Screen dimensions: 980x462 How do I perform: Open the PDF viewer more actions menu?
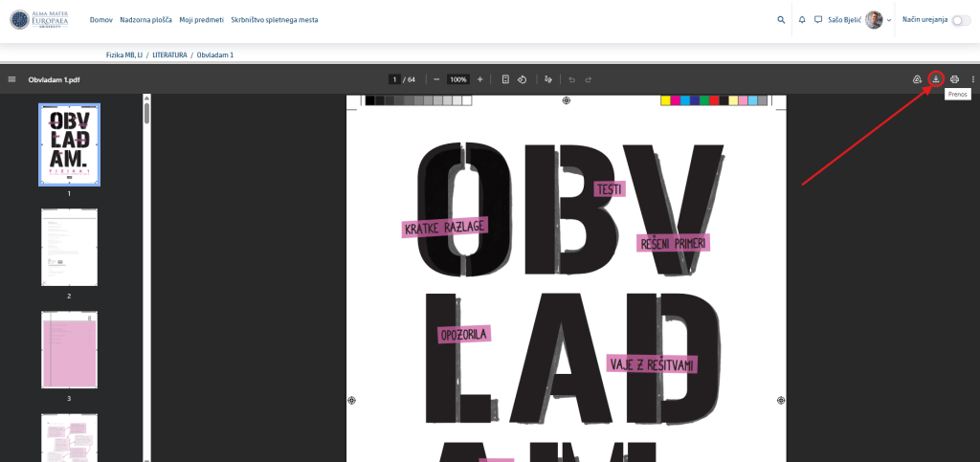point(972,79)
